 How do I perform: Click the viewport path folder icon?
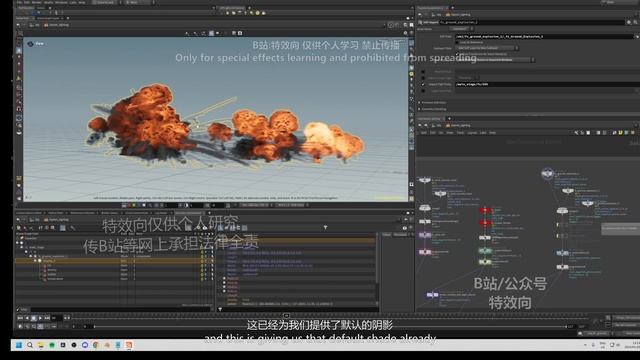click(x=46, y=25)
